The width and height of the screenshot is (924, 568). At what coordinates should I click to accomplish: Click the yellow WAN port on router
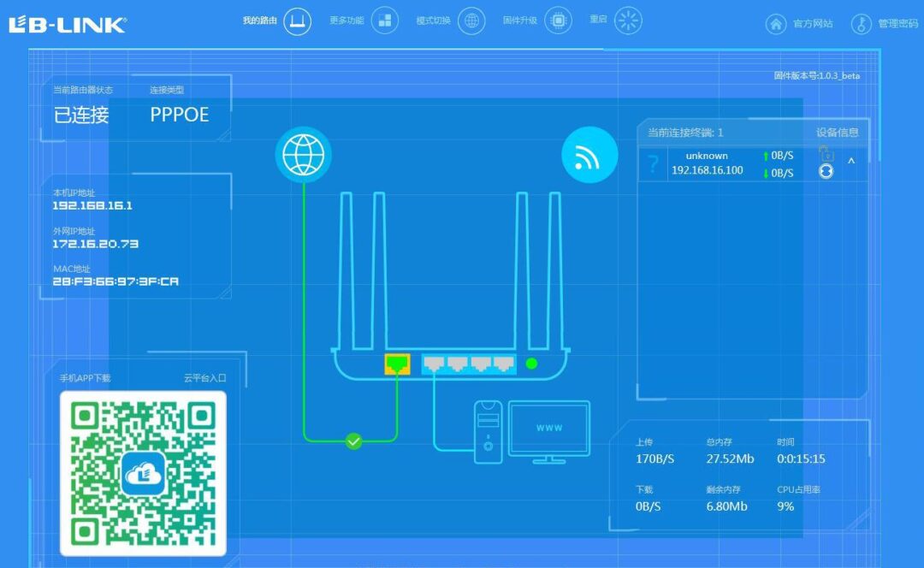click(397, 364)
